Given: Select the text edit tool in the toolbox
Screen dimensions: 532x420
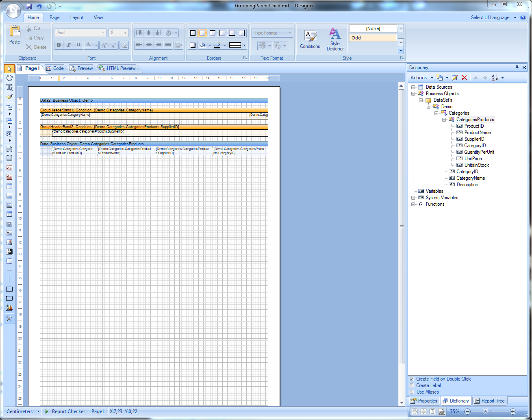Looking at the screenshot, I should click(9, 87).
